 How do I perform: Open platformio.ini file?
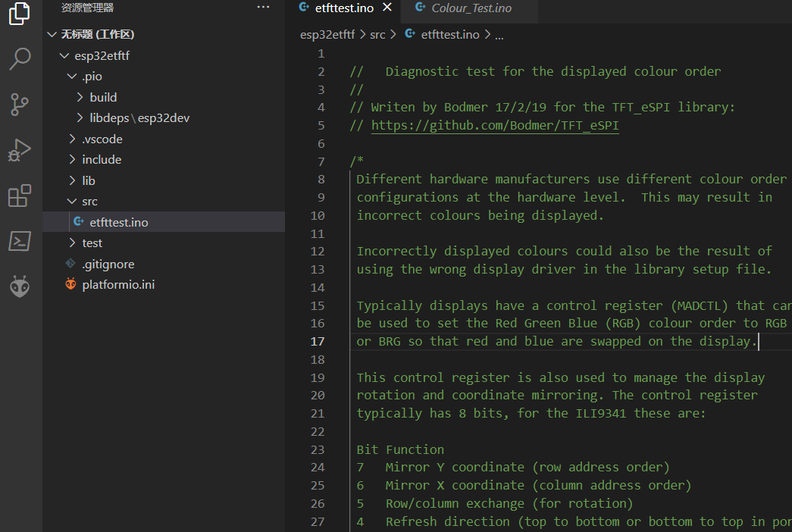point(118,285)
